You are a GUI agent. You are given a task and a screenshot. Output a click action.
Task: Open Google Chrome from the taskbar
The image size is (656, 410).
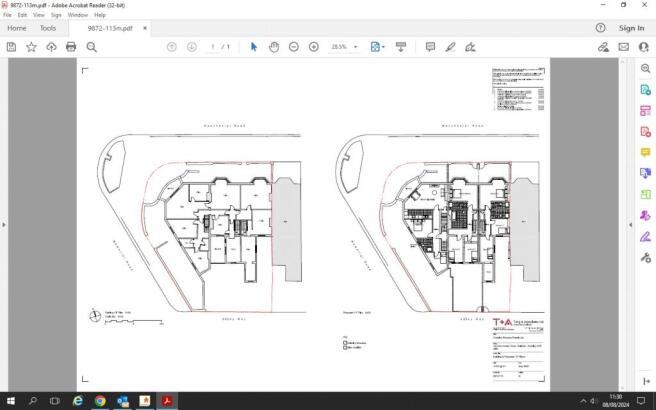[100, 401]
